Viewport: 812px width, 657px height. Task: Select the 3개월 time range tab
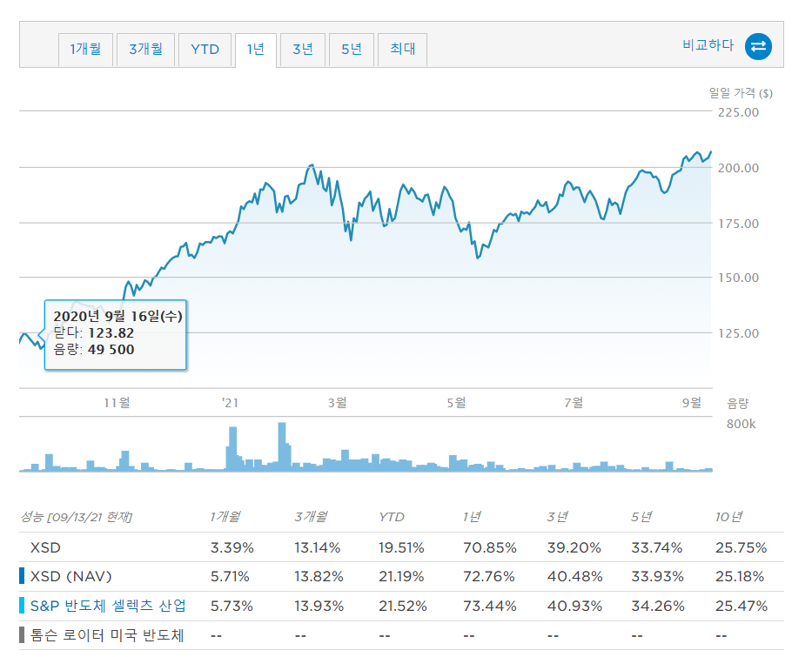point(145,50)
